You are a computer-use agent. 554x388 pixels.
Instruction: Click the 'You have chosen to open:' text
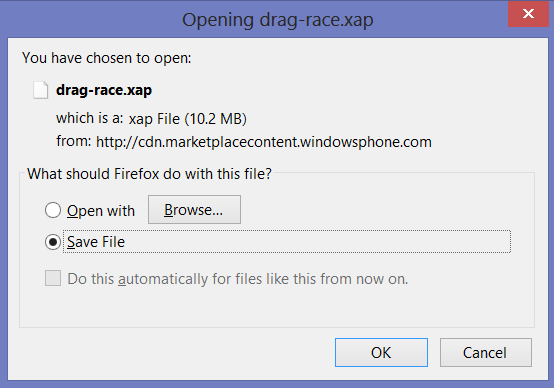coord(106,58)
